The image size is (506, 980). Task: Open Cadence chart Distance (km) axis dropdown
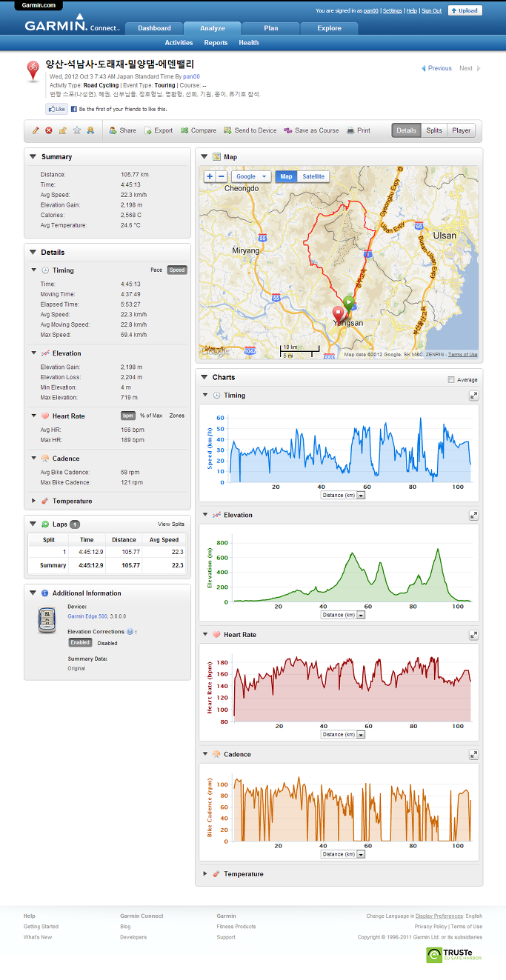coord(343,854)
